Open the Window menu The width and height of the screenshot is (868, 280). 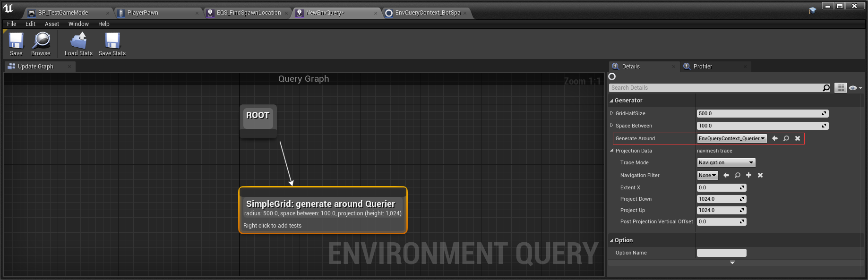(78, 24)
